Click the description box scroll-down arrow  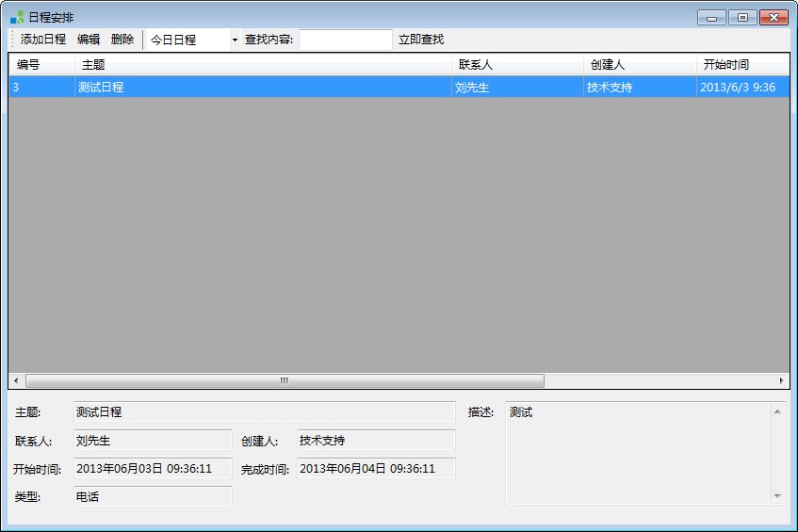pyautogui.click(x=777, y=495)
